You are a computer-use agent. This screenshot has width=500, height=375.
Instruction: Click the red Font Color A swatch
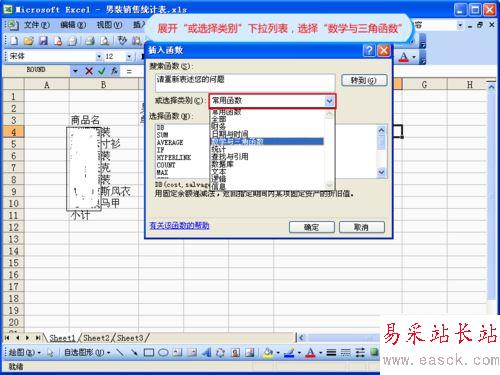coord(311,352)
